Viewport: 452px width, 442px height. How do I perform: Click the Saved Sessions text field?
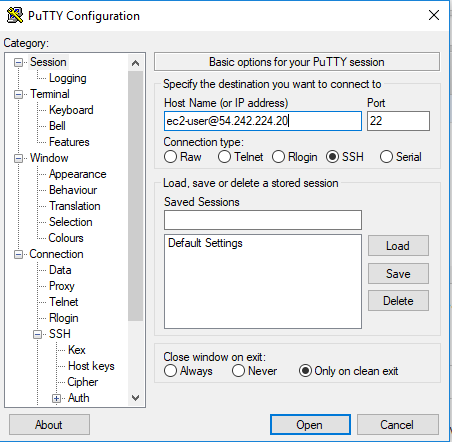tap(263, 220)
